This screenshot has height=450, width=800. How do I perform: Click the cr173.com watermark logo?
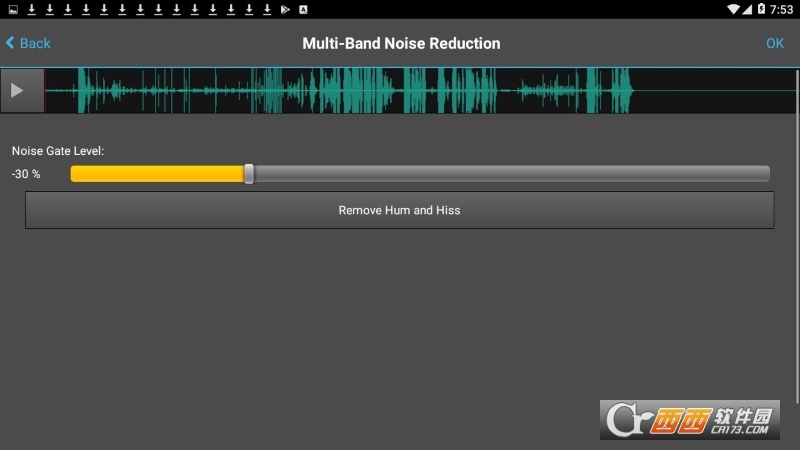tap(690, 420)
